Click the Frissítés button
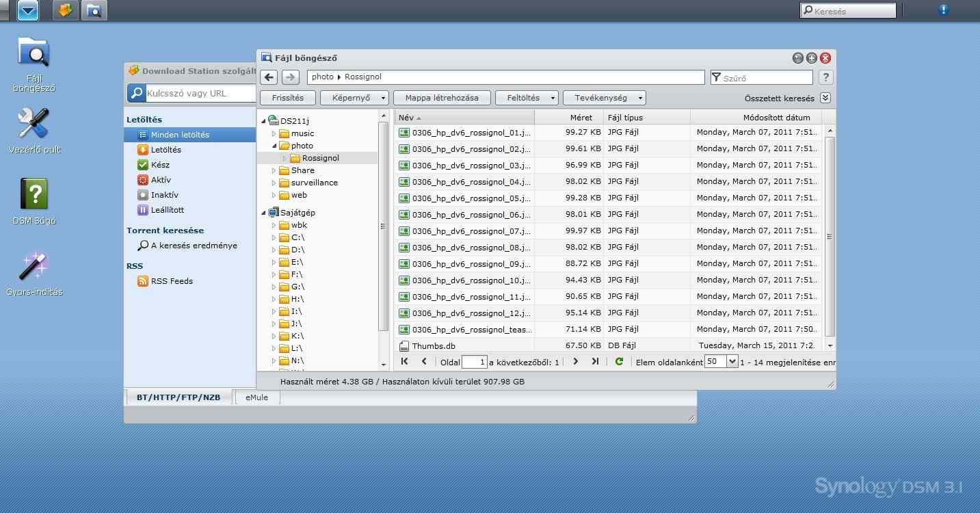Screen dimensions: 980x513 click(287, 98)
